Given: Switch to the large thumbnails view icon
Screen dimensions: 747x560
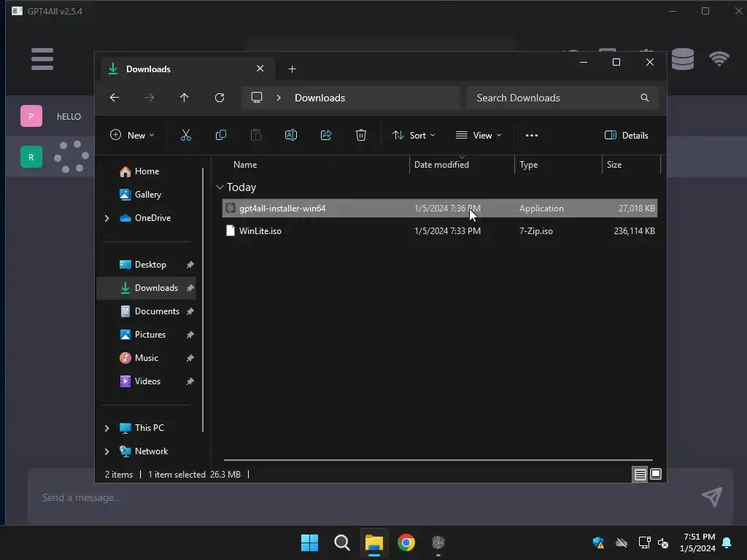Looking at the screenshot, I should click(656, 474).
